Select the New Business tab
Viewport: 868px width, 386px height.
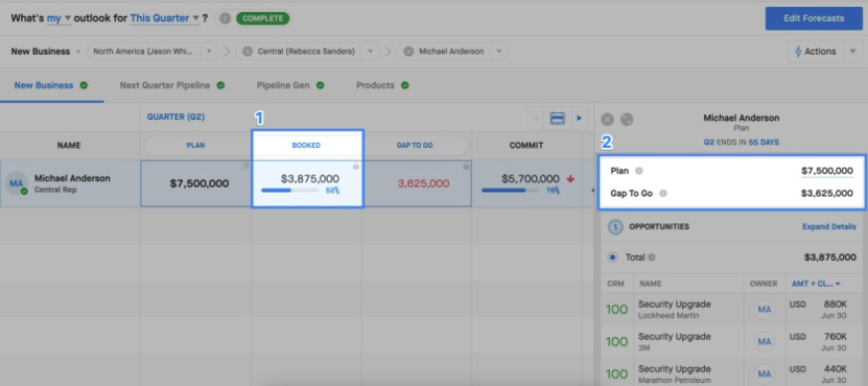pyautogui.click(x=51, y=85)
